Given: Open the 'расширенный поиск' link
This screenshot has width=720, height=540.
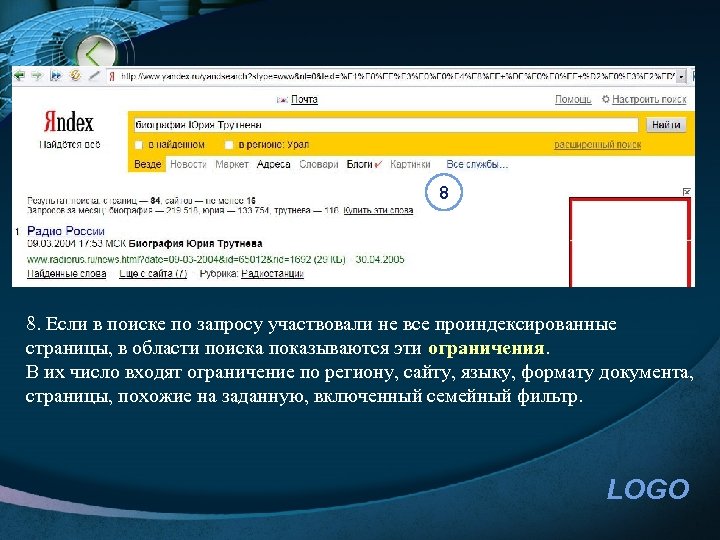Looking at the screenshot, I should pos(597,145).
